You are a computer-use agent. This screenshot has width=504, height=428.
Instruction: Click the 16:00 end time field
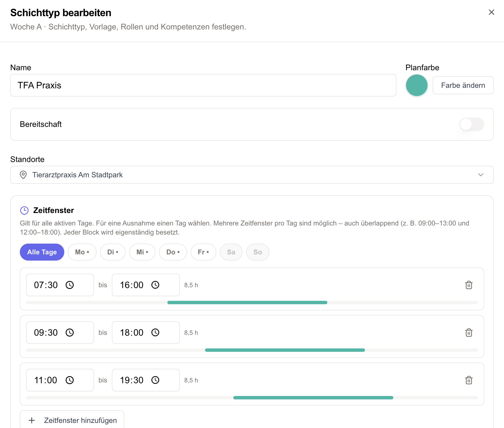coord(146,285)
